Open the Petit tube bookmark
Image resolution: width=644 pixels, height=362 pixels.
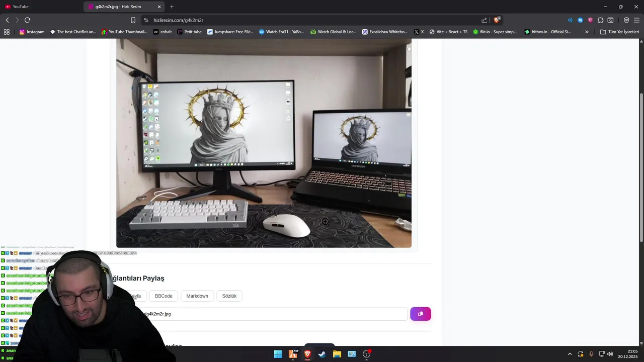point(189,32)
